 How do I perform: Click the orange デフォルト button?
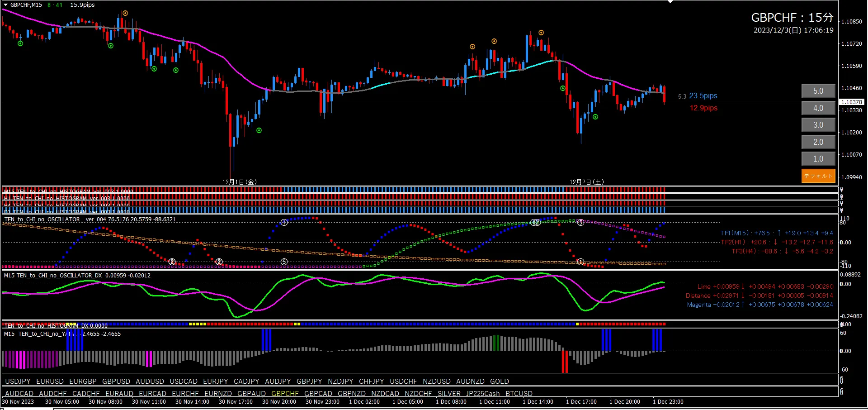[x=818, y=176]
